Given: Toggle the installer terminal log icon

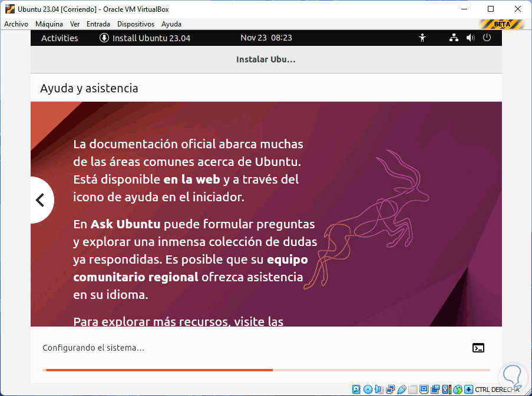Looking at the screenshot, I should pos(478,348).
